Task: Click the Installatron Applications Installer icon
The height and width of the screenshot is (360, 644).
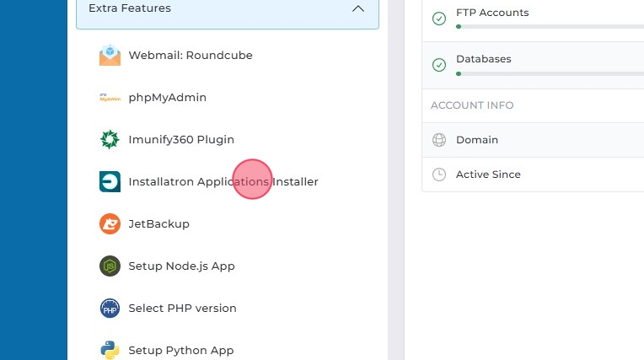Action: pos(110,182)
